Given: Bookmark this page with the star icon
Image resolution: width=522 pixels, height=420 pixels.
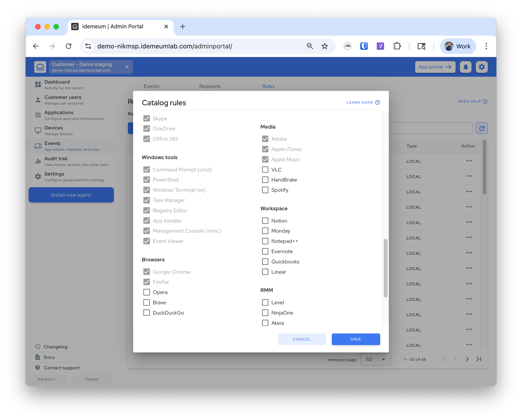Looking at the screenshot, I should pyautogui.click(x=325, y=46).
